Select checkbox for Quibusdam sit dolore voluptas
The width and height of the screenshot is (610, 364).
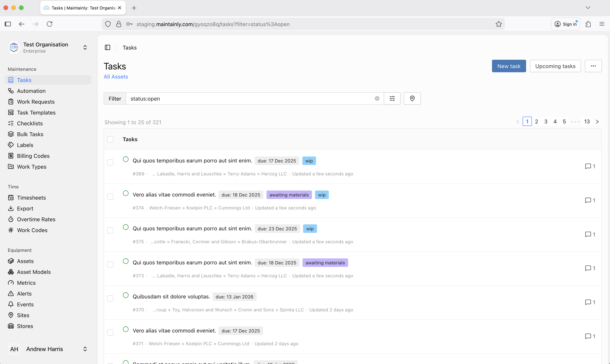(x=110, y=298)
